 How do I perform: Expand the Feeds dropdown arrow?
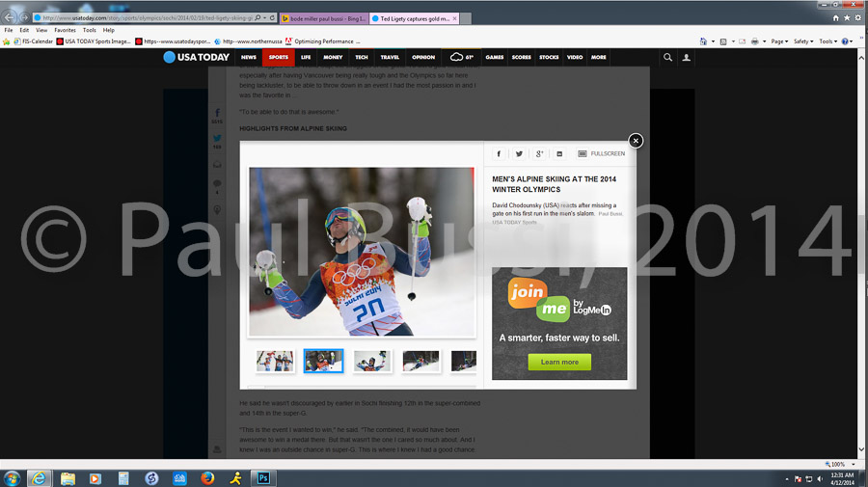point(733,41)
